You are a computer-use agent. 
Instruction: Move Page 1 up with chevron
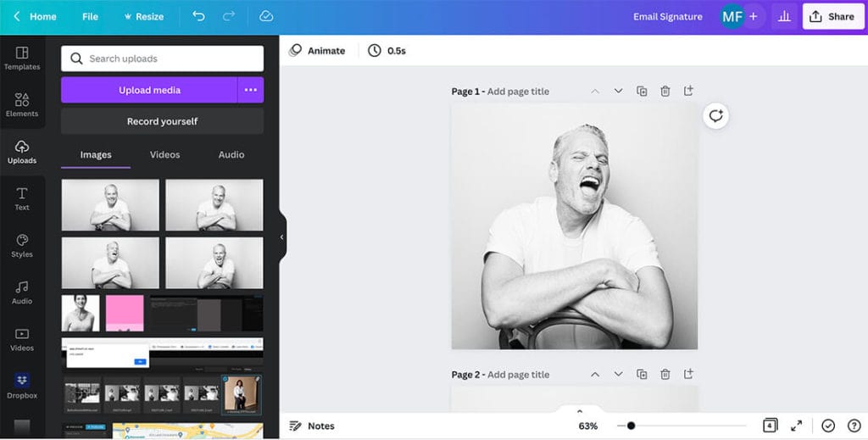[x=595, y=92]
